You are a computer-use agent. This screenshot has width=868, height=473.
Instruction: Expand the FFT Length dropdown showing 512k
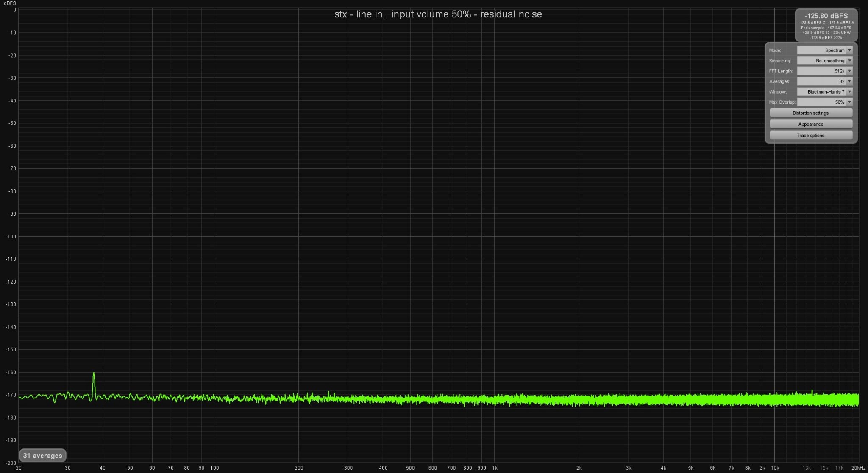pyautogui.click(x=824, y=71)
